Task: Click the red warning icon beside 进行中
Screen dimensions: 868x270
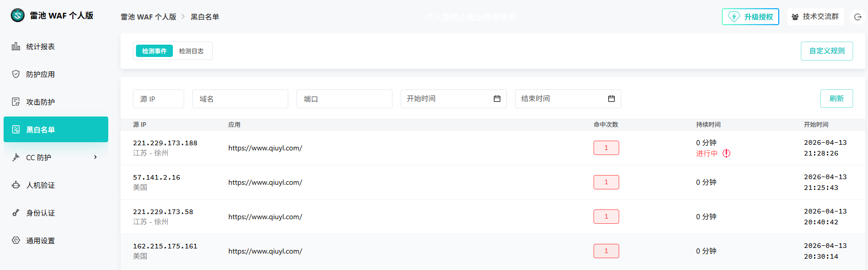Action: 726,153
